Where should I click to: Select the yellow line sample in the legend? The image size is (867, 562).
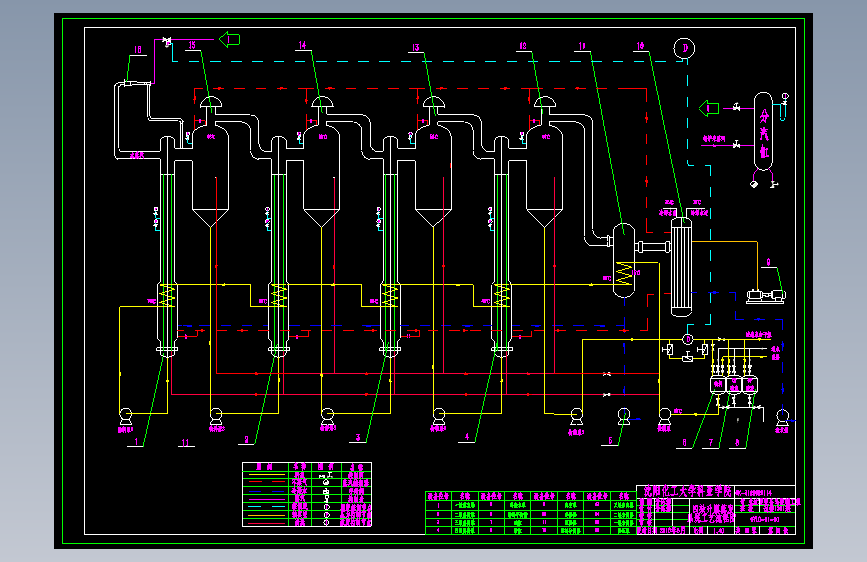(267, 475)
